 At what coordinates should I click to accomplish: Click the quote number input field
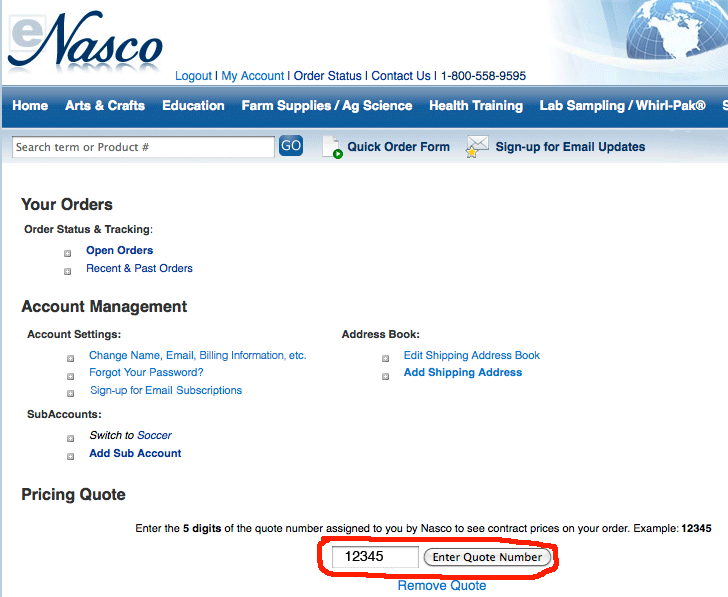[x=375, y=557]
